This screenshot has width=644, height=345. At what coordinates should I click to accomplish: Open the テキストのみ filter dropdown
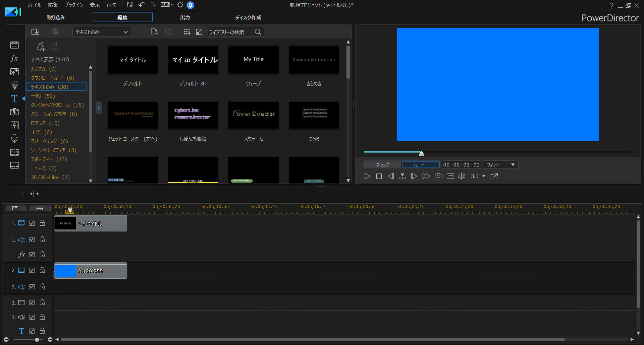102,32
